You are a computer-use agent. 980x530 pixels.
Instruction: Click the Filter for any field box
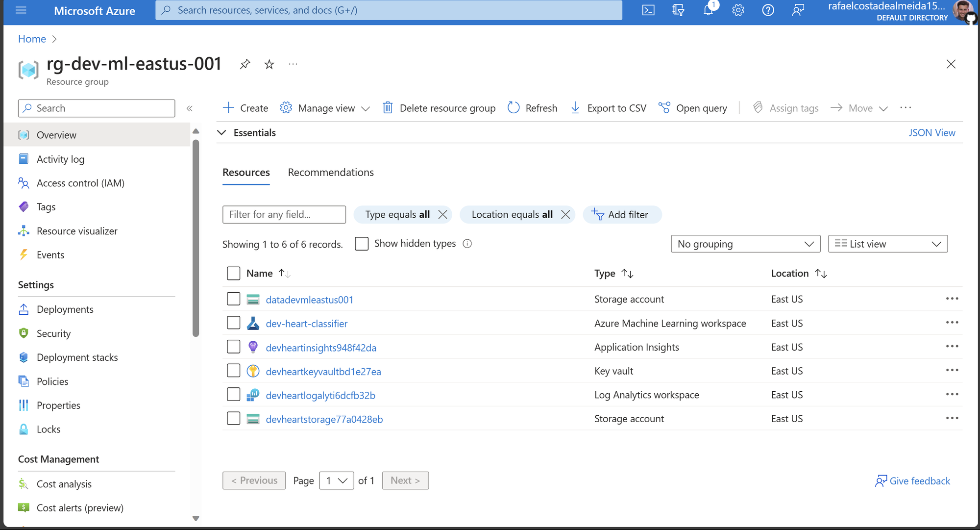point(284,215)
